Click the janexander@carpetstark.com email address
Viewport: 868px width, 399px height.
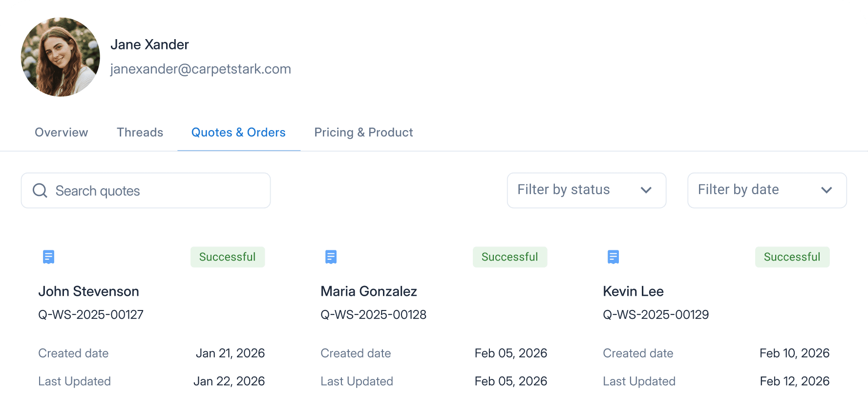pos(200,69)
